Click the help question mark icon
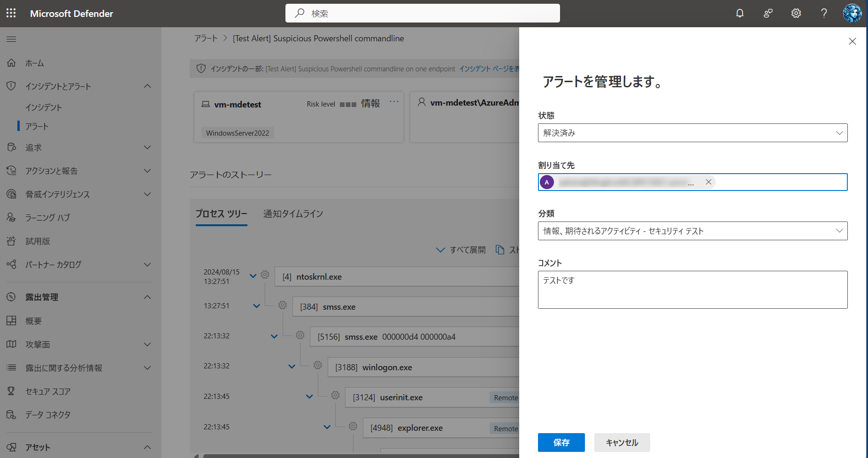The image size is (868, 458). coord(824,13)
